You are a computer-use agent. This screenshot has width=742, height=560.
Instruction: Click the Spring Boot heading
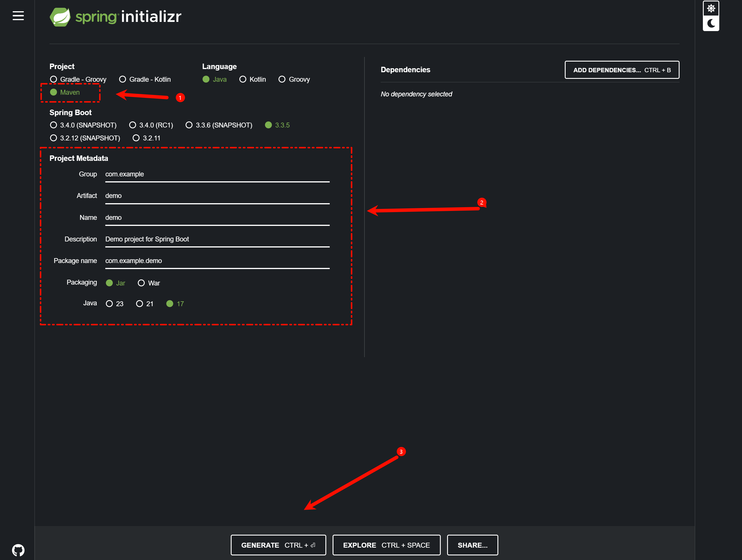point(70,113)
